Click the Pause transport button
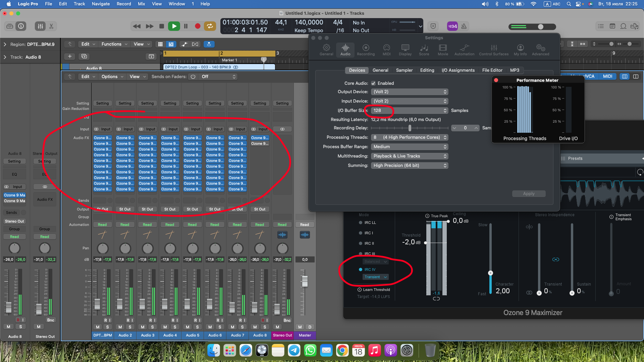The width and height of the screenshot is (644, 362). coord(186,26)
